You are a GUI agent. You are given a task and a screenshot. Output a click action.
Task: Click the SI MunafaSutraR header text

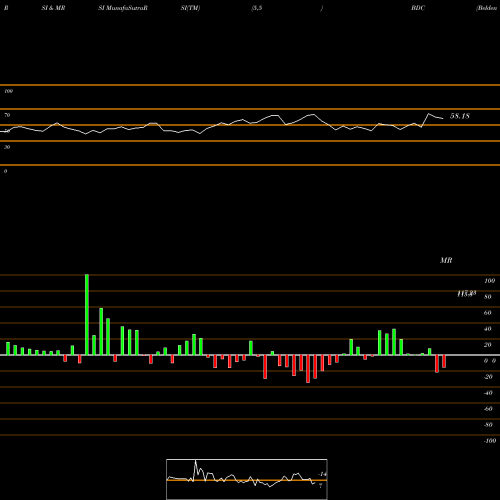tap(123, 8)
